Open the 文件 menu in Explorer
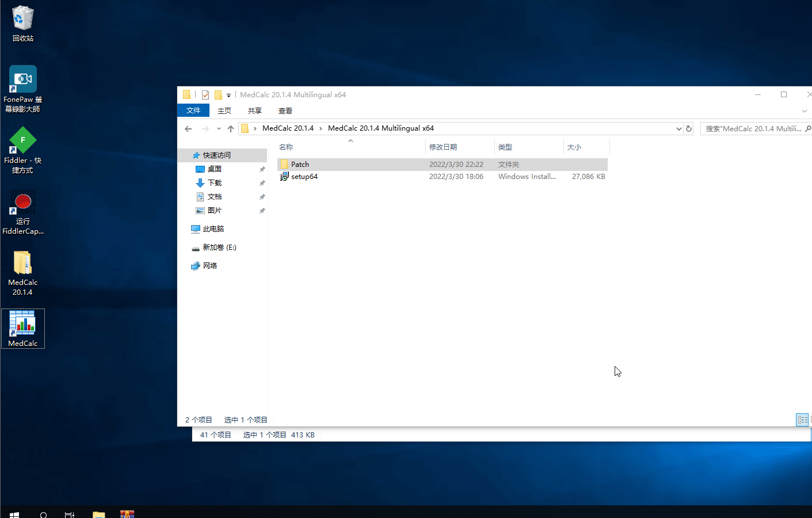 coord(193,111)
